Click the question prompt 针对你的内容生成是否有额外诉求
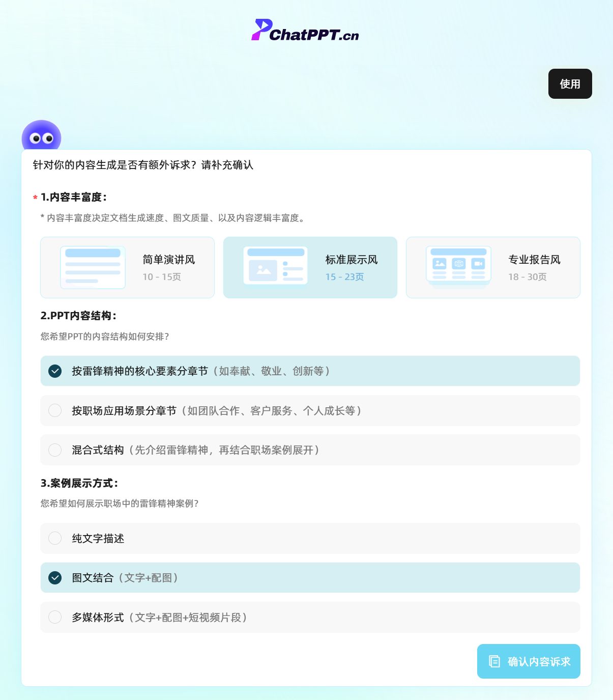The image size is (613, 700). click(143, 165)
